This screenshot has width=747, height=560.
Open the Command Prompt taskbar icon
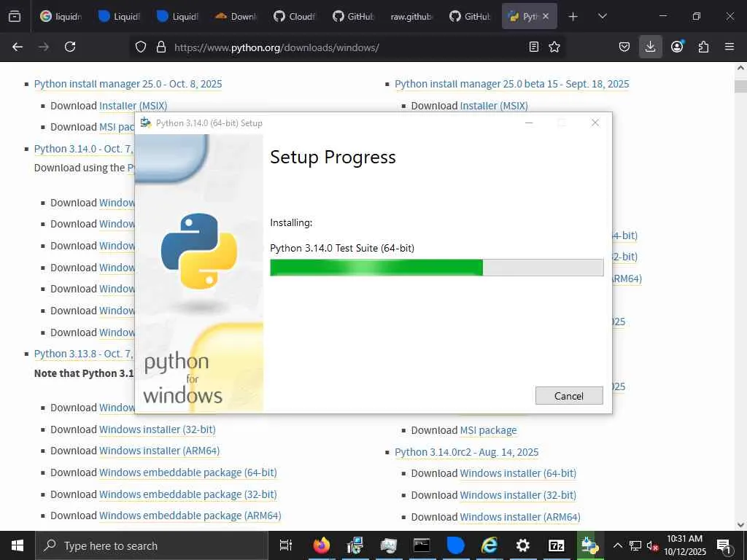click(x=422, y=545)
